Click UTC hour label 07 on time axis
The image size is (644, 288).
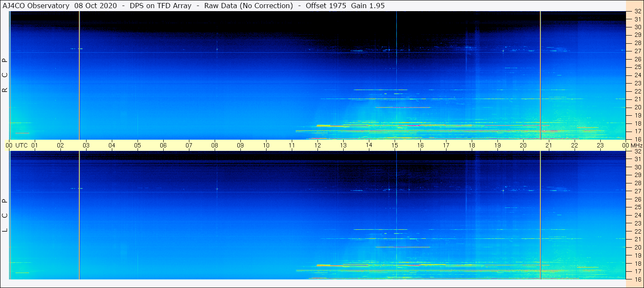[x=189, y=145]
